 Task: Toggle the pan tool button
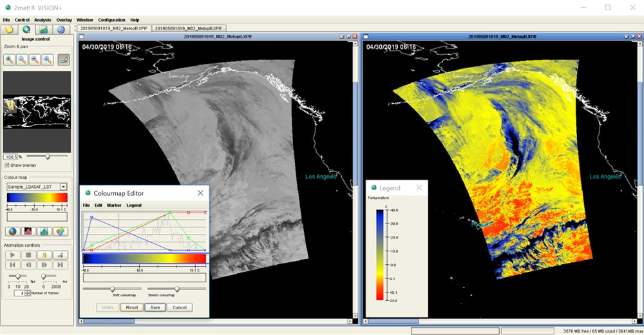pos(64,60)
